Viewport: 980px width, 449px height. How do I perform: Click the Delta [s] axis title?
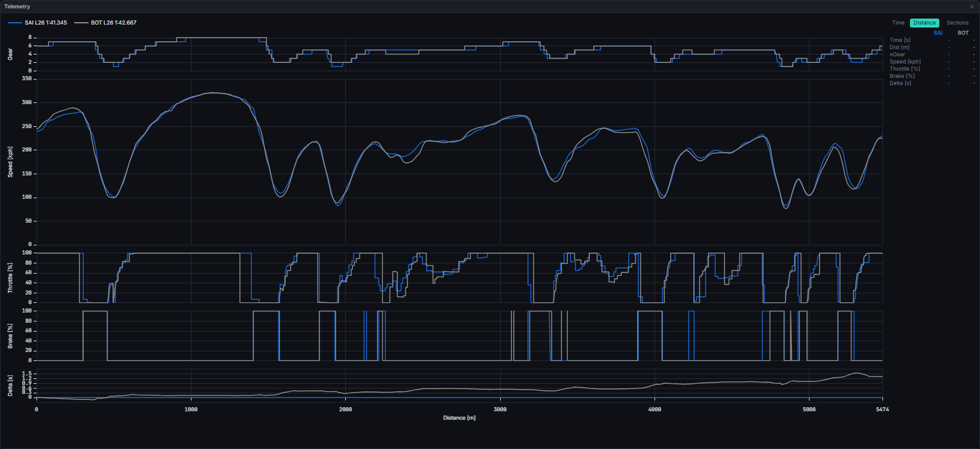[10, 386]
